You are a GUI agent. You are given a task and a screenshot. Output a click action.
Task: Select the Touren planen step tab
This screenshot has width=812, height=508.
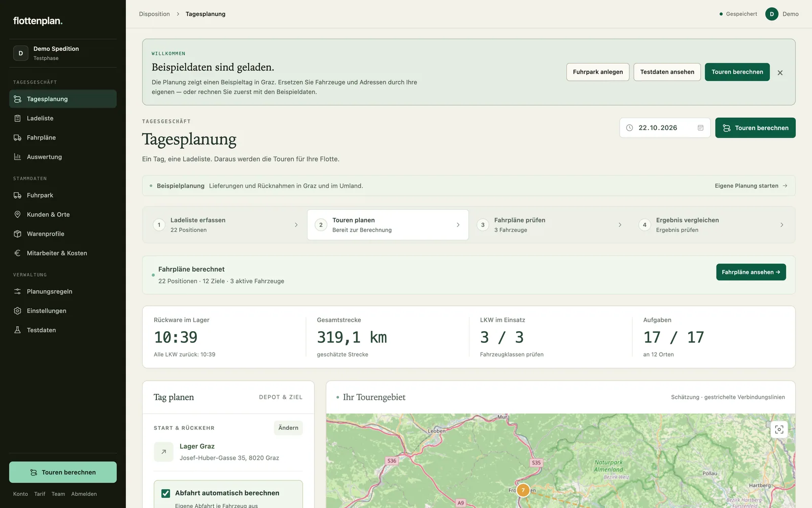coord(388,225)
